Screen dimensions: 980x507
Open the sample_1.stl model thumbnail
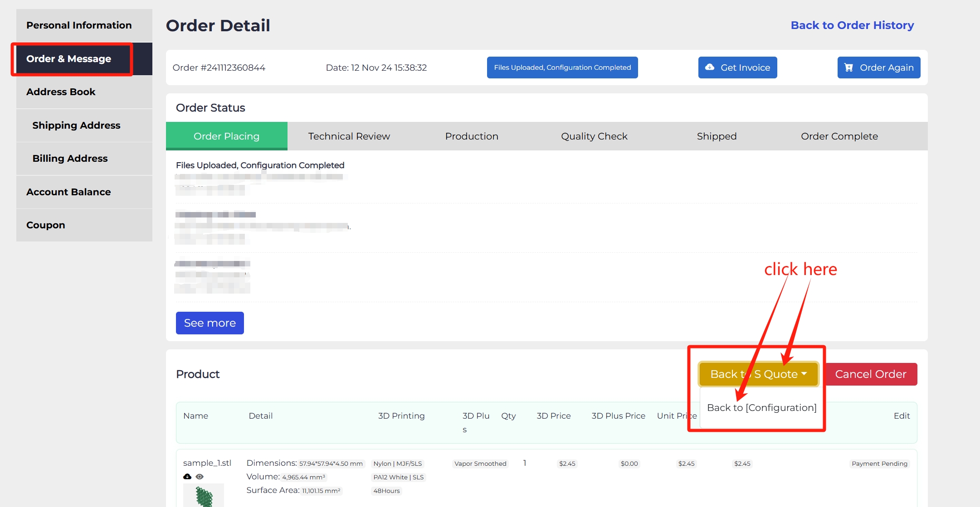(203, 496)
